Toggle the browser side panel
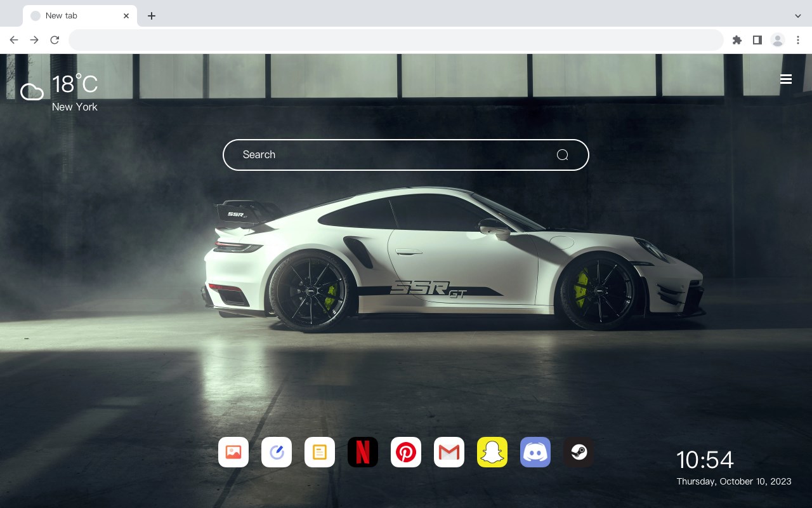812x508 pixels. 757,40
